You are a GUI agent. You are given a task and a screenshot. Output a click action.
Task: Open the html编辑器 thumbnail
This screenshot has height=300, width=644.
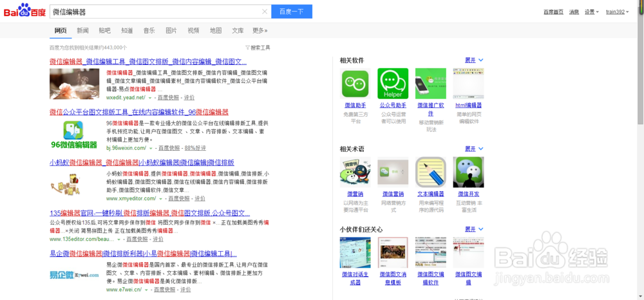coord(468,84)
